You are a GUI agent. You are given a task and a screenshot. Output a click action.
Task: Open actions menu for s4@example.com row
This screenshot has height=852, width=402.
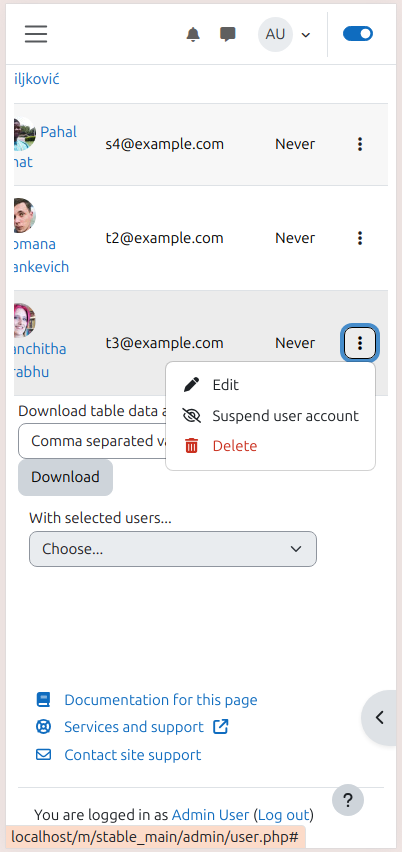coord(360,144)
